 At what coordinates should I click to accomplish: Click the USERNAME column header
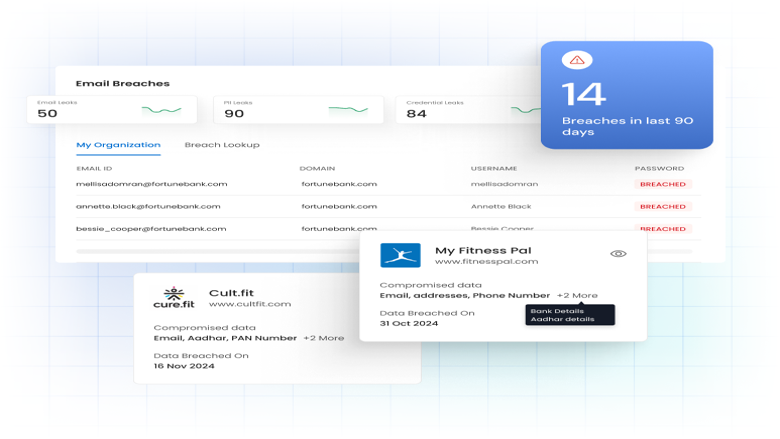pos(494,169)
